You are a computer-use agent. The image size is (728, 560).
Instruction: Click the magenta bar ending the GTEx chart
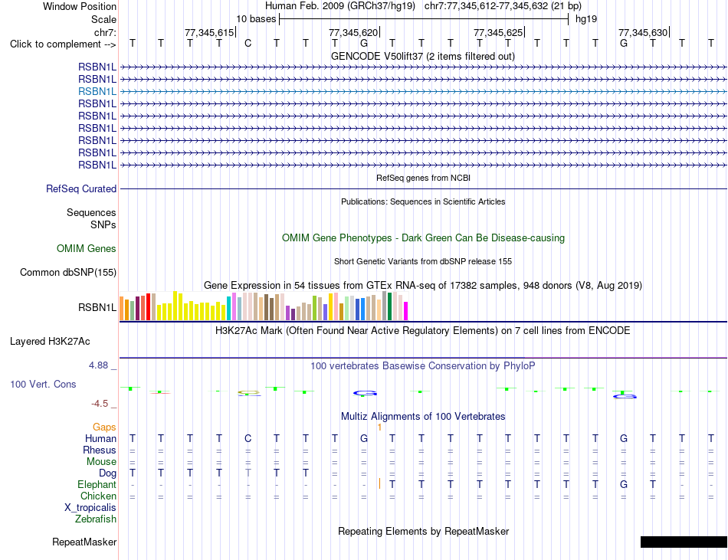(406, 311)
